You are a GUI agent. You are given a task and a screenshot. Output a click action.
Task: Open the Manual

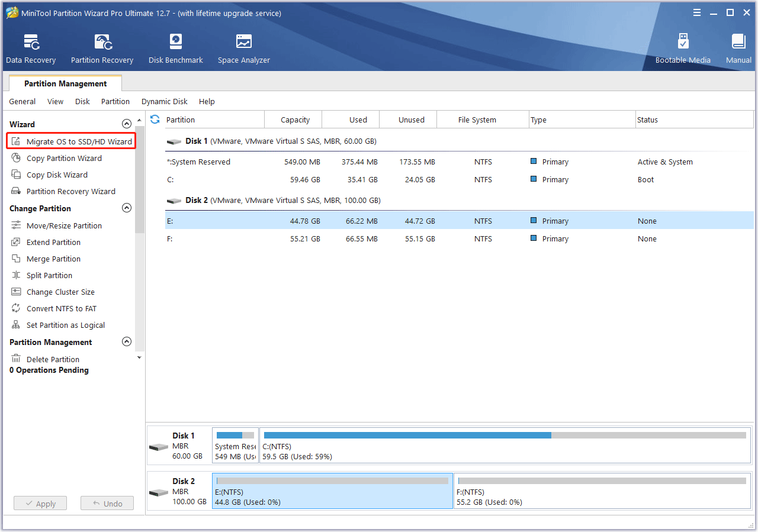(x=738, y=49)
